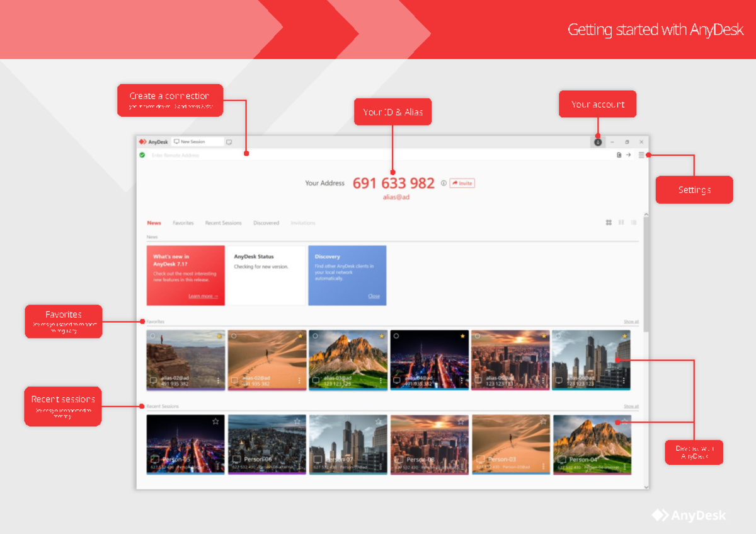
Task: Switch to the Favorites tab
Action: coord(183,223)
